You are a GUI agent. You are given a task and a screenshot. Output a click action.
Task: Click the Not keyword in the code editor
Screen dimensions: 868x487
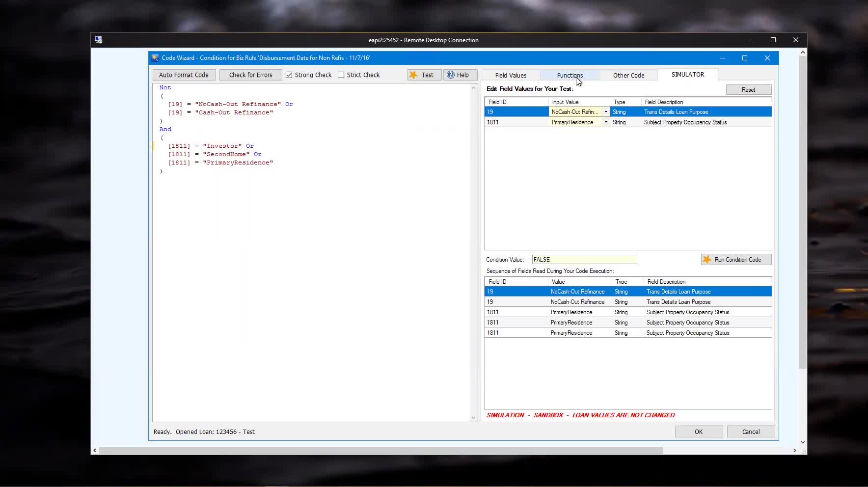coord(165,87)
